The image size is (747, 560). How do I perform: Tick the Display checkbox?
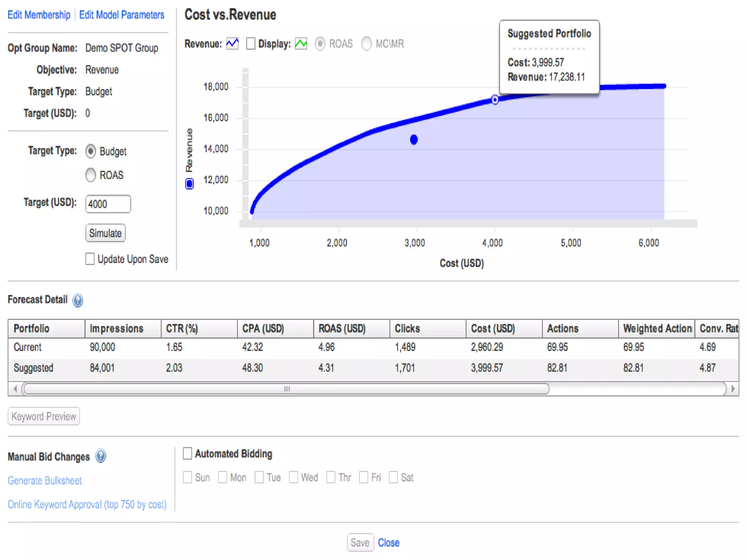point(251,44)
